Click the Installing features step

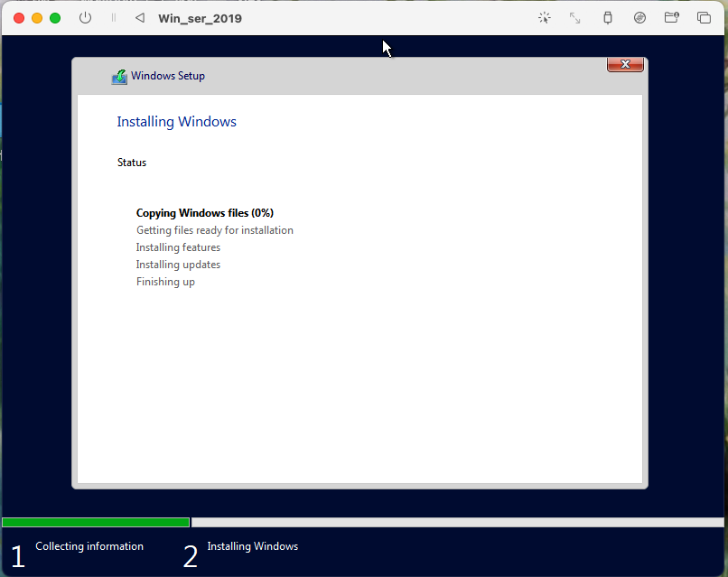coord(178,247)
